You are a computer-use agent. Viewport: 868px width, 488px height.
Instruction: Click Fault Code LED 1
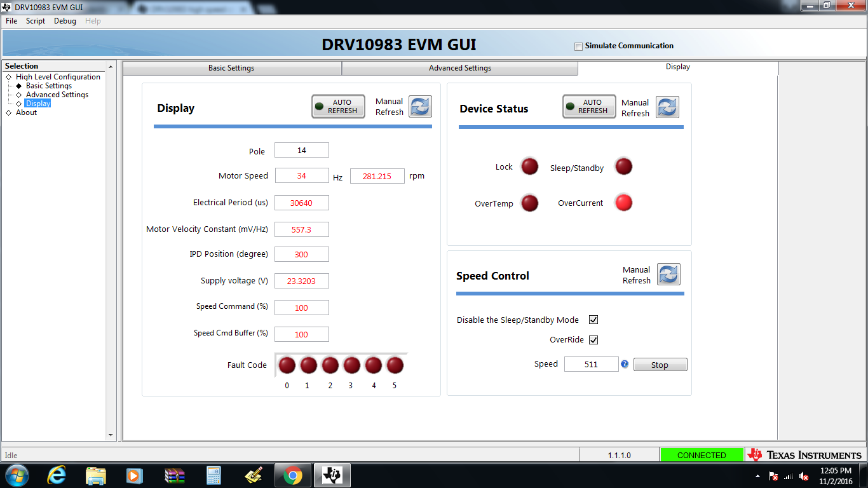pyautogui.click(x=309, y=365)
